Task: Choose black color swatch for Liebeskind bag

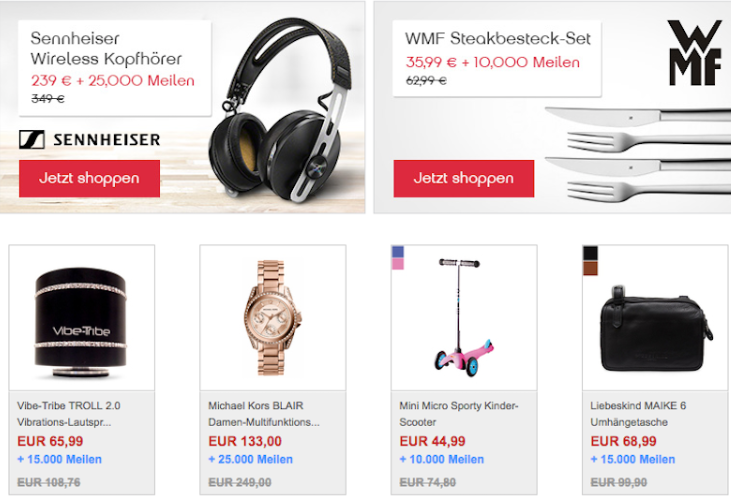Action: (590, 253)
